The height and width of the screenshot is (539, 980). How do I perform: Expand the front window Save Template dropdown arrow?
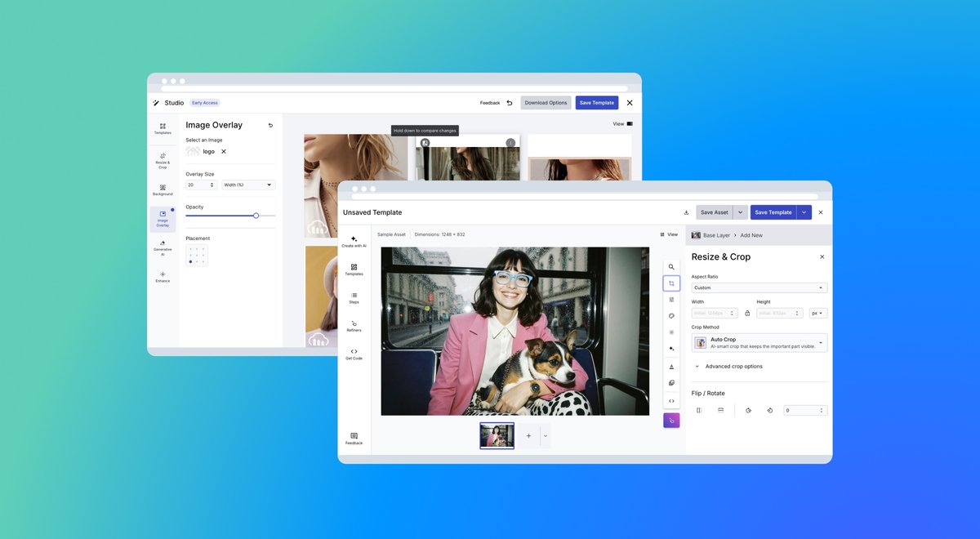pos(804,212)
